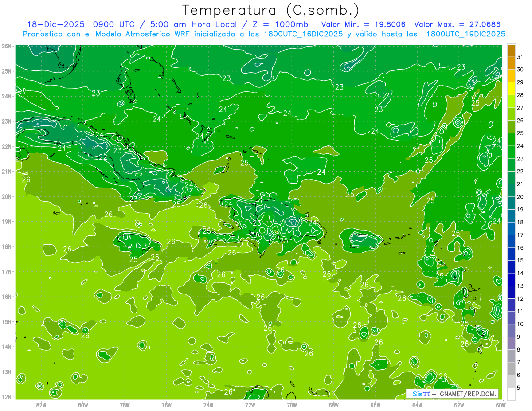Click the 16N latitude axis label
This screenshot has width=532, height=411.
(6, 297)
